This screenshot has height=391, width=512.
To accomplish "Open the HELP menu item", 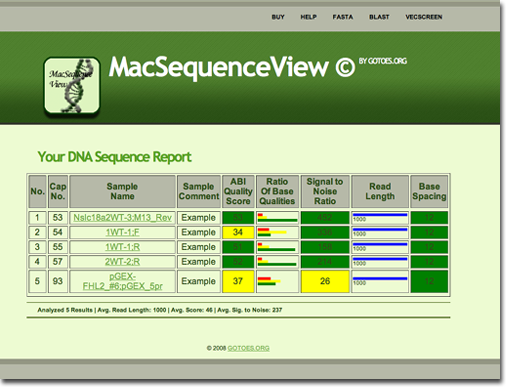I will point(308,17).
